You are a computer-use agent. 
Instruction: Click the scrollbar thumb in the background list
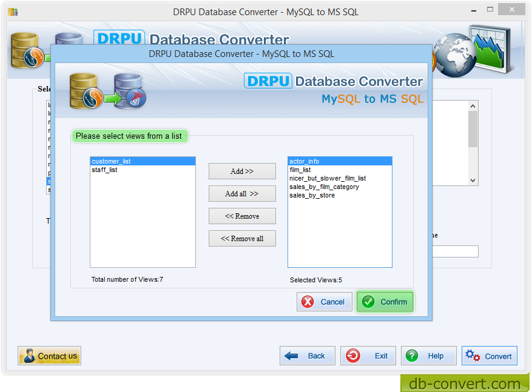click(473, 129)
